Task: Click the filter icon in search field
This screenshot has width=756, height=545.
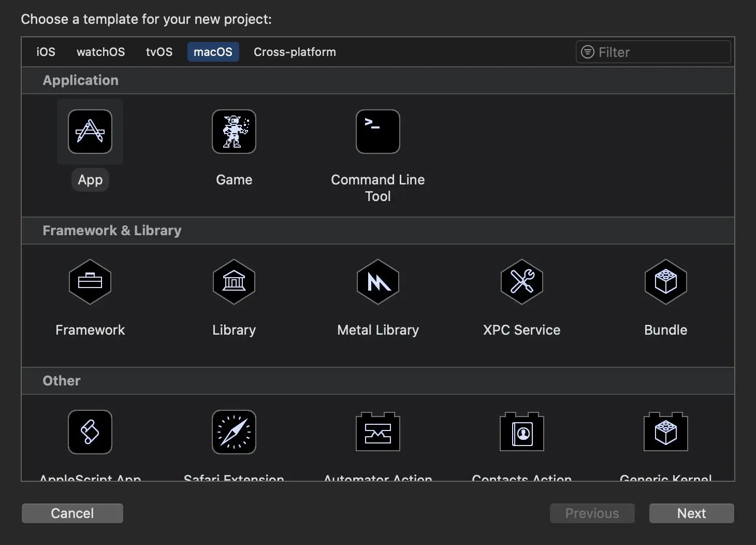Action: click(588, 52)
